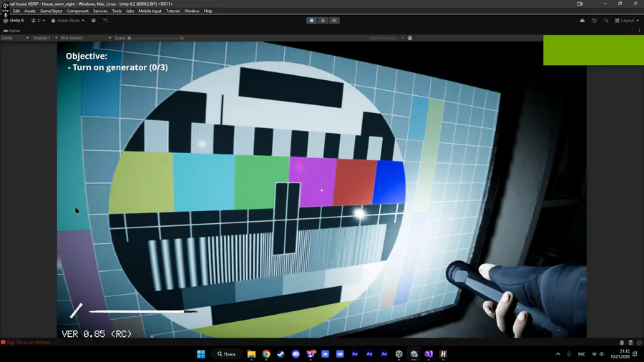
Task: Open the Layout dropdown
Action: coord(627,21)
